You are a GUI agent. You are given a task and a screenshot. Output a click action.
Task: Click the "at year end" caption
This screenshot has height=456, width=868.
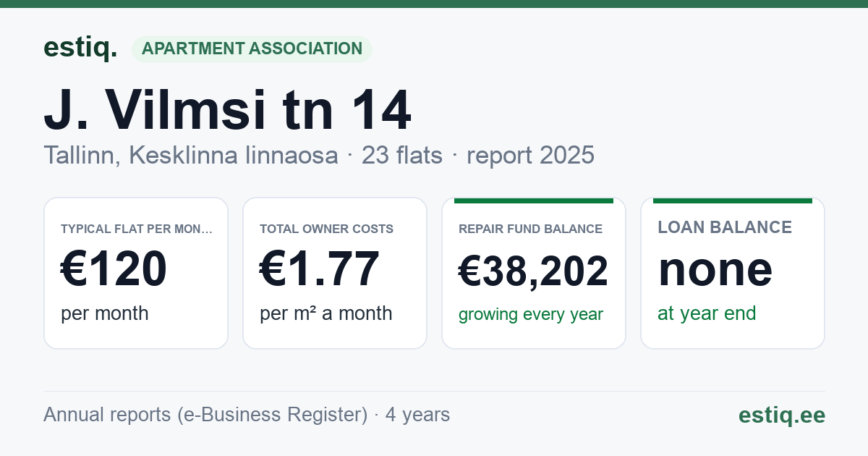coord(706,313)
